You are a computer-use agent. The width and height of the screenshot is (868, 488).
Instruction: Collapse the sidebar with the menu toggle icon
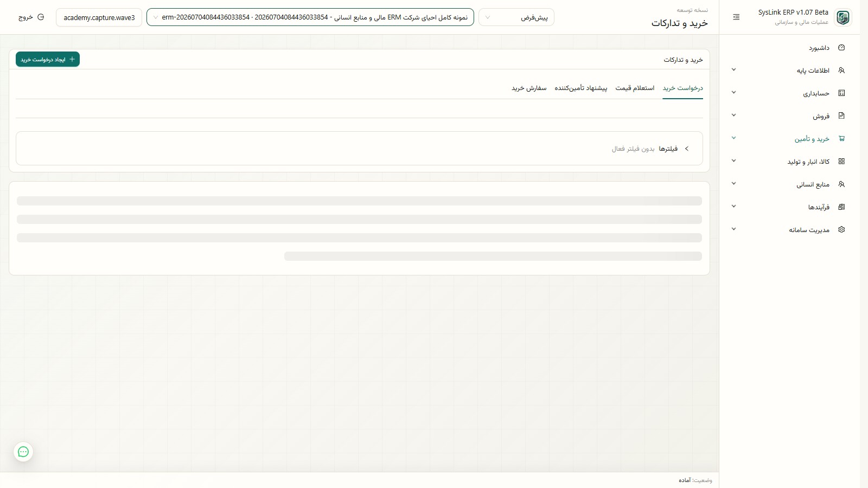click(736, 17)
